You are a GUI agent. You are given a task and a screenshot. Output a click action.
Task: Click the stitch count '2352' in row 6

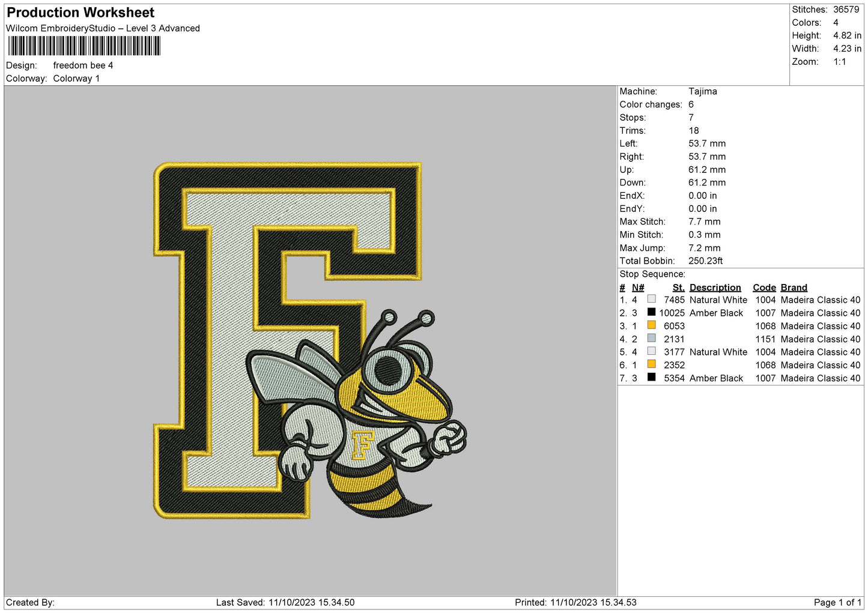click(x=674, y=365)
